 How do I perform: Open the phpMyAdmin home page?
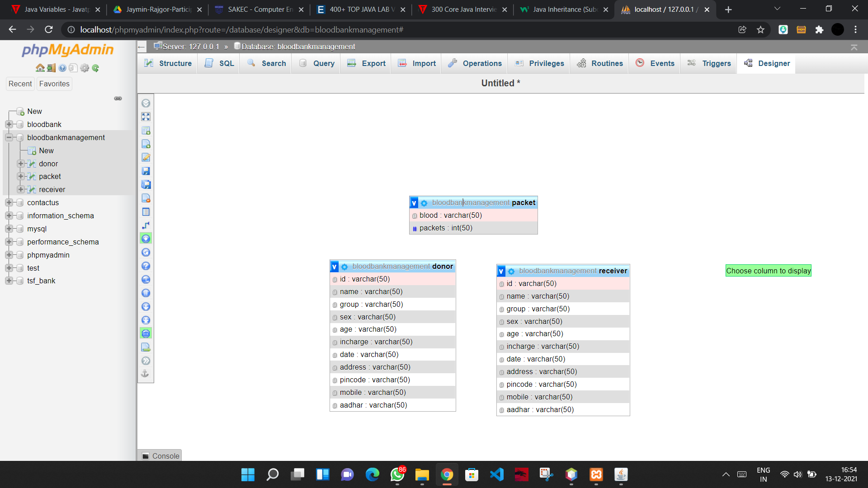pyautogui.click(x=40, y=68)
